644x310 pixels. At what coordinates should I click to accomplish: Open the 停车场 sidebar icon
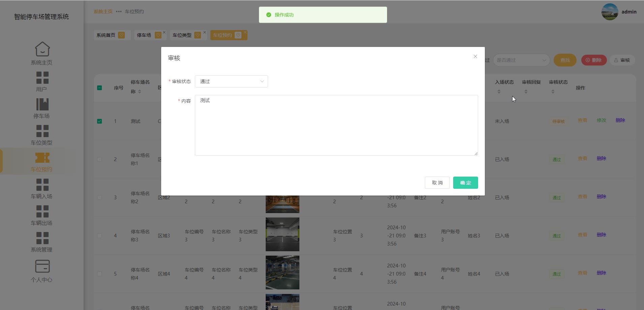click(x=42, y=104)
